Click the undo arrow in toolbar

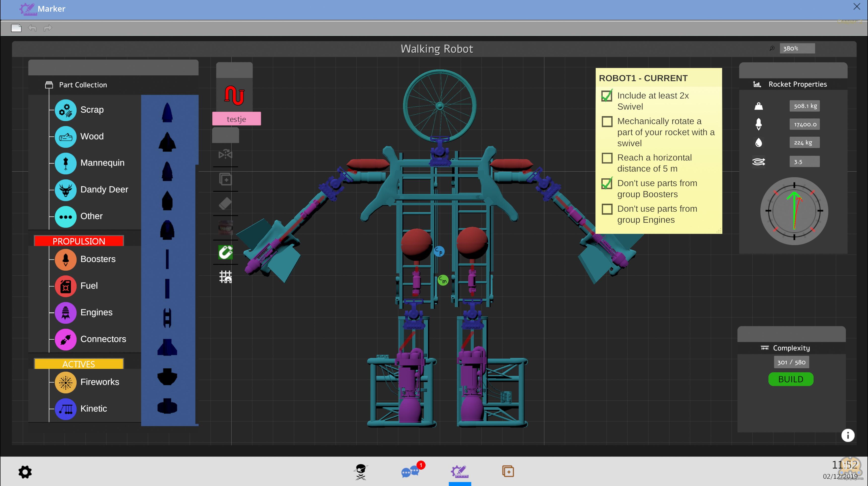[x=32, y=28]
